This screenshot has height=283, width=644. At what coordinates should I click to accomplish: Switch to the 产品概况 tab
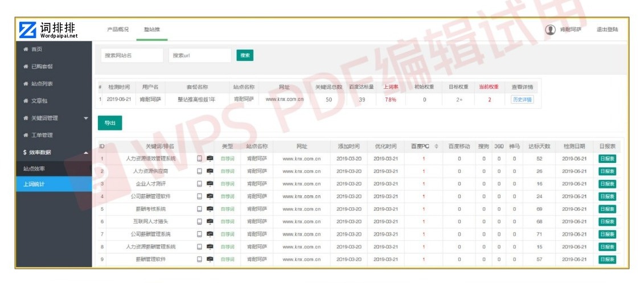[118, 30]
